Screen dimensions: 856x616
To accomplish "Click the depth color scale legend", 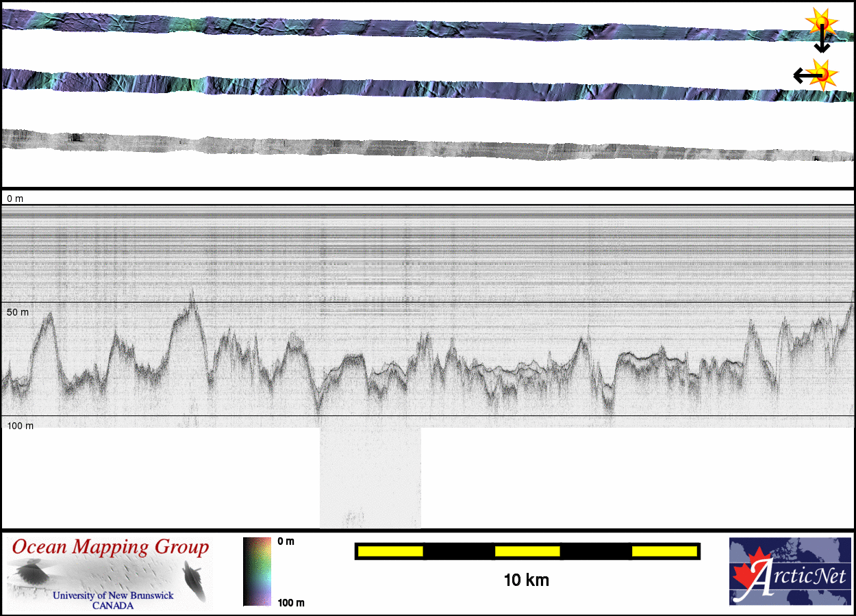I will click(x=257, y=572).
